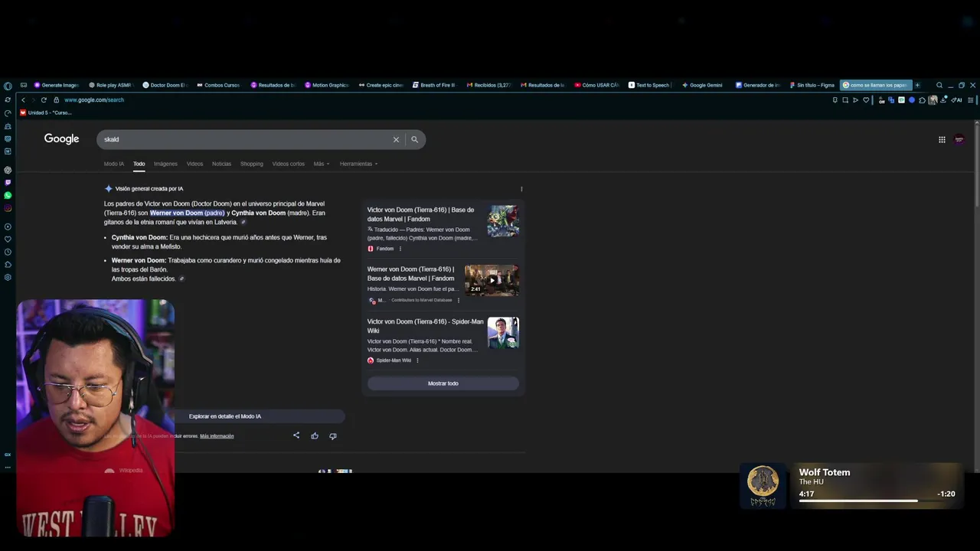Open the browser easy setup menu icon
Screen dimensions: 980x551
click(x=971, y=100)
